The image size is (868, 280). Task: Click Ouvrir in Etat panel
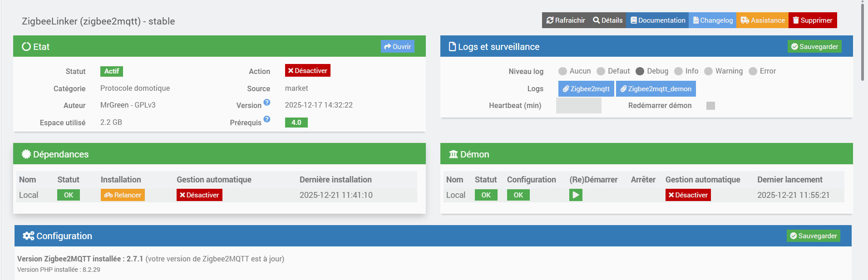click(397, 46)
